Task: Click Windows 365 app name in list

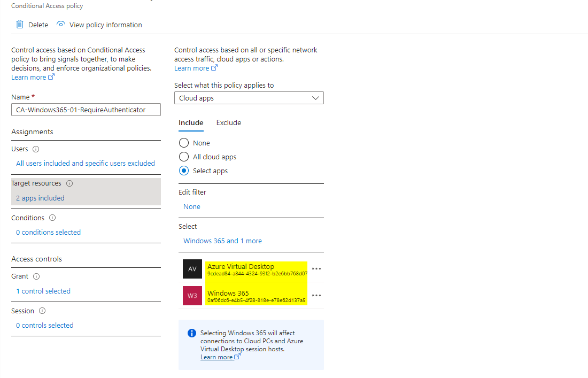Action: (x=228, y=293)
